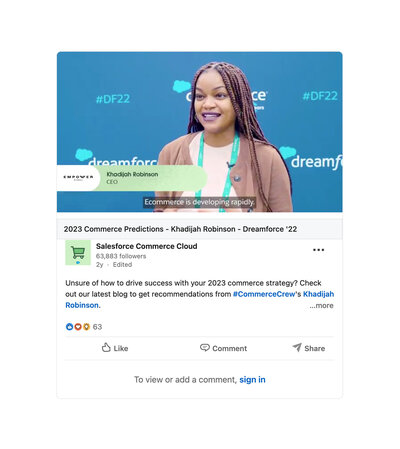Click the sign in link

click(252, 379)
